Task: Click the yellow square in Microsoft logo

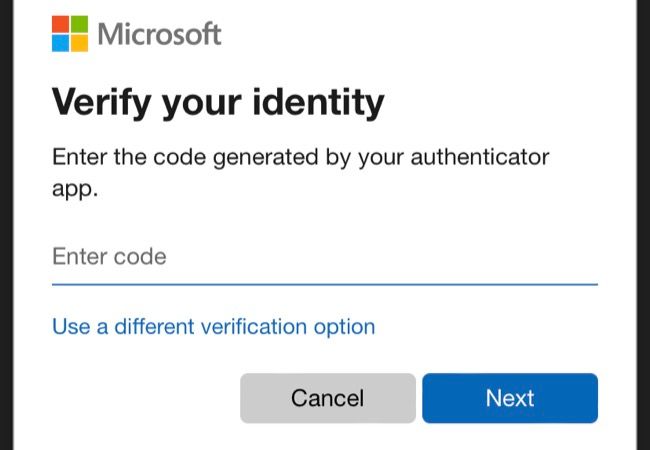Action: pyautogui.click(x=79, y=43)
